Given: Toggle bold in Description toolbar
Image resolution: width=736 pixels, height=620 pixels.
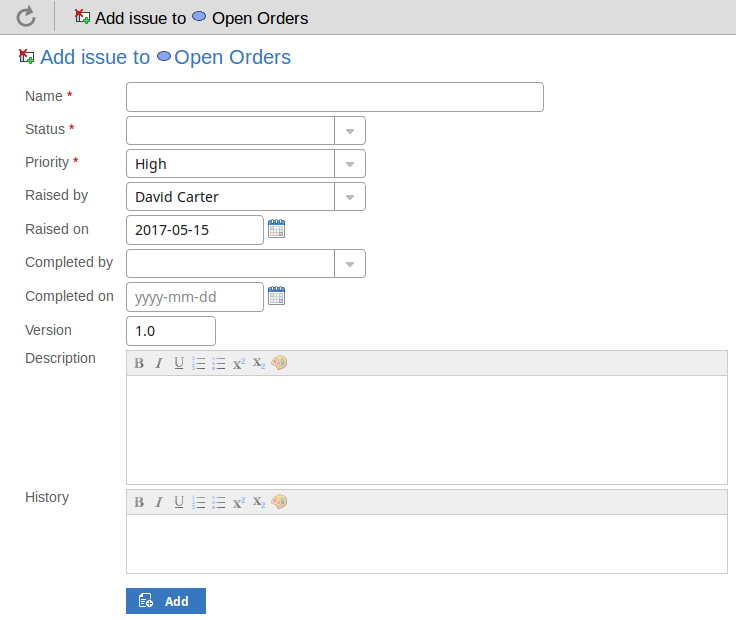Looking at the screenshot, I should coord(139,364).
